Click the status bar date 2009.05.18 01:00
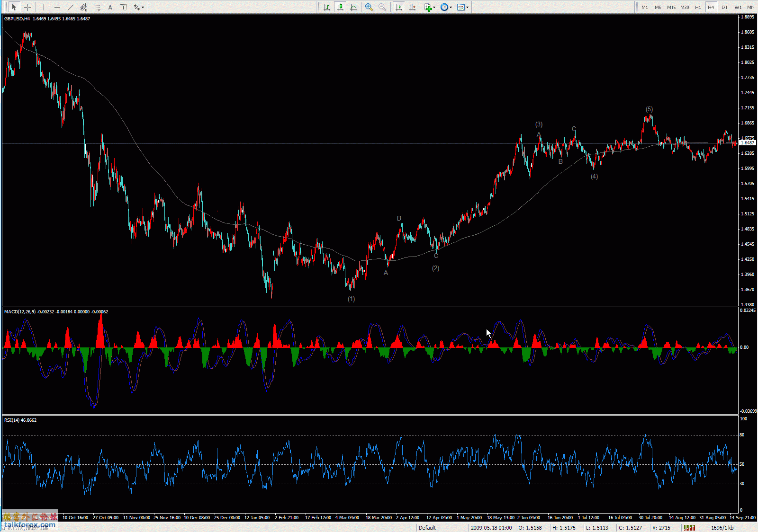 pyautogui.click(x=491, y=528)
